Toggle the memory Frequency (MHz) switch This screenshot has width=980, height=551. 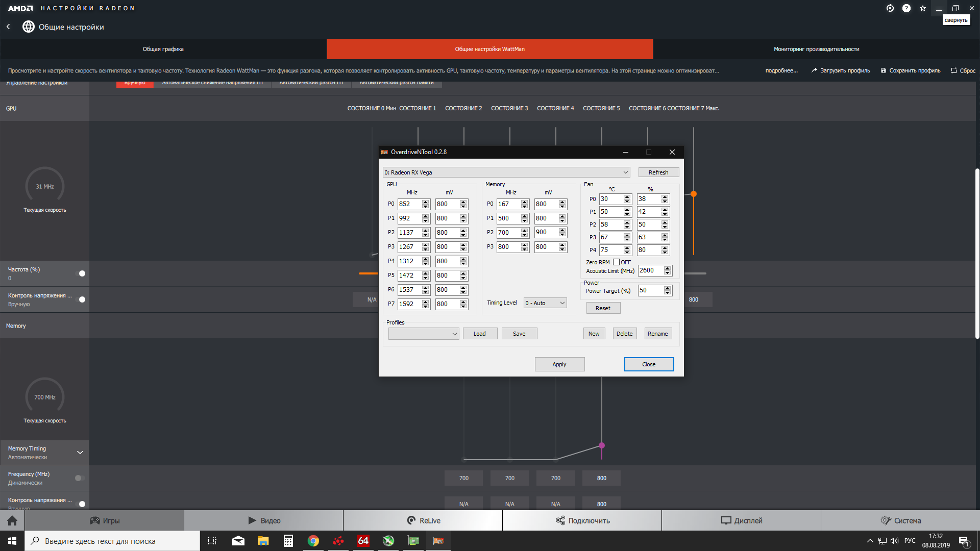click(x=80, y=478)
